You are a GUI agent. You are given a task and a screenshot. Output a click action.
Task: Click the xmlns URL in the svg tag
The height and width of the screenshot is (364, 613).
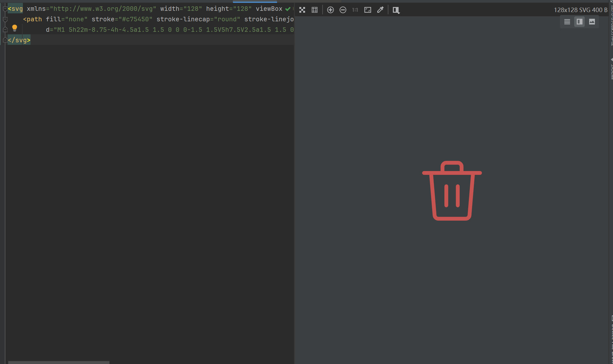(x=103, y=9)
